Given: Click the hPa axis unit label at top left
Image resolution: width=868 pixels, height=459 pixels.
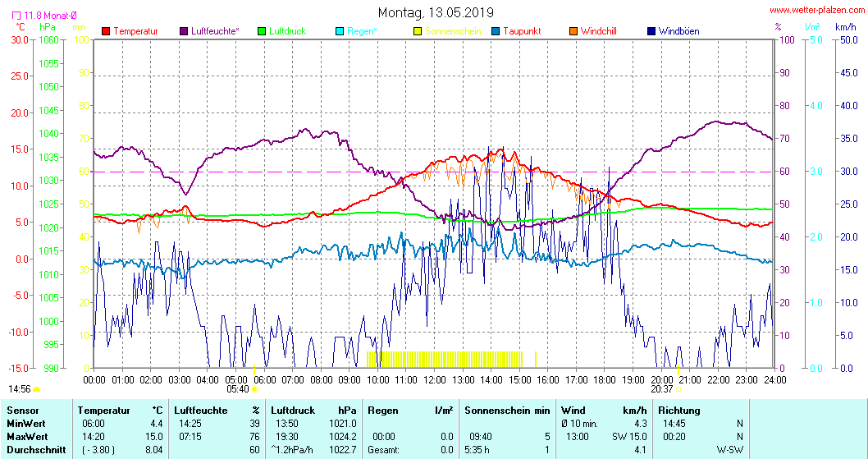Looking at the screenshot, I should coord(48,26).
